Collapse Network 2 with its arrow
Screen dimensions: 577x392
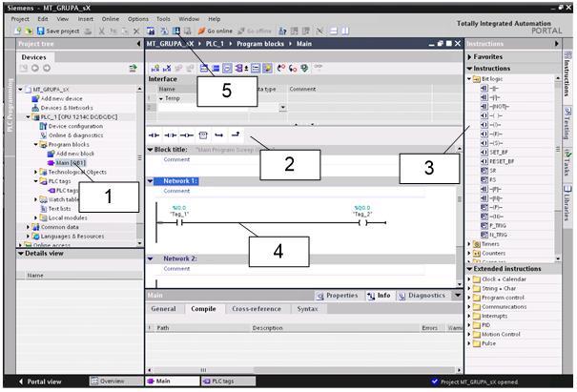tap(150, 258)
